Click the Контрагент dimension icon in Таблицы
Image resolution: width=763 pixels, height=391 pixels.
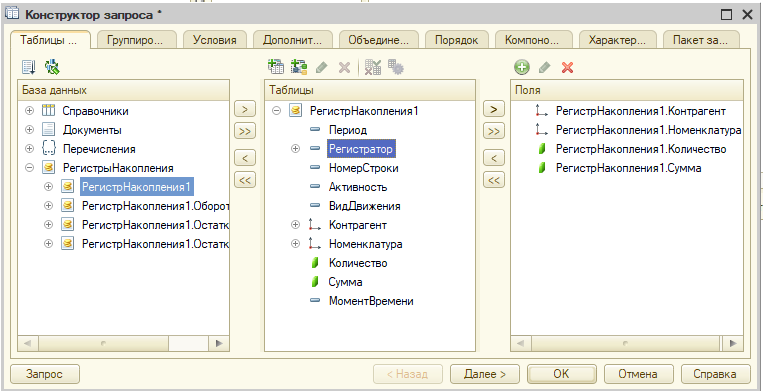[x=315, y=225]
